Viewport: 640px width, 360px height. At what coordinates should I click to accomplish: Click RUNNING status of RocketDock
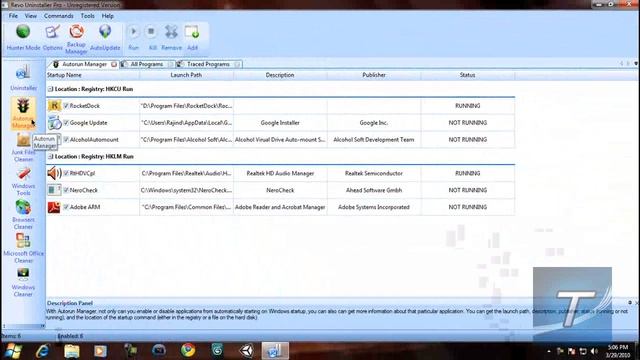[468, 106]
